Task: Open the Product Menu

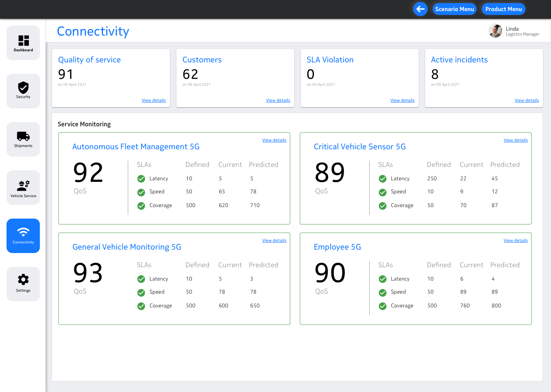Action: pos(504,9)
